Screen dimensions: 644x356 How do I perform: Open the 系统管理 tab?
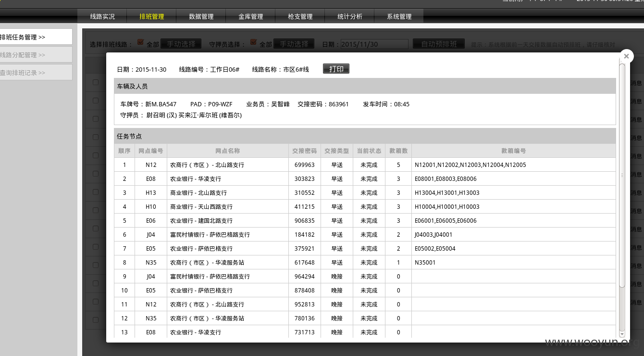tap(399, 16)
